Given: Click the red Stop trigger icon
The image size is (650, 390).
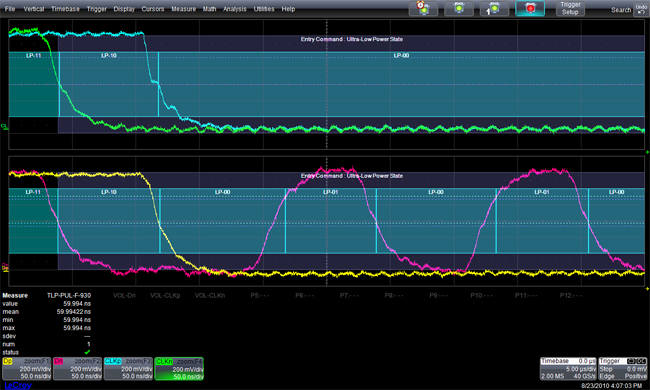Looking at the screenshot, I should click(530, 8).
